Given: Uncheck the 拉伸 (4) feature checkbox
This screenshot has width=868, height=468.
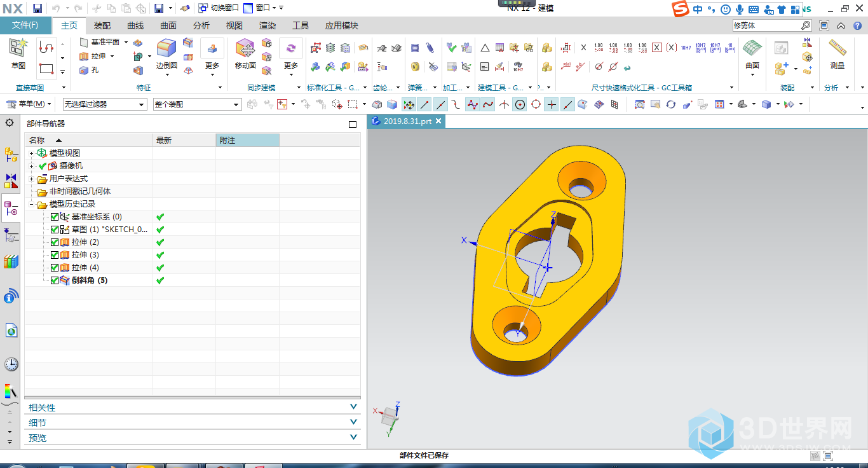Looking at the screenshot, I should pyautogui.click(x=55, y=268).
